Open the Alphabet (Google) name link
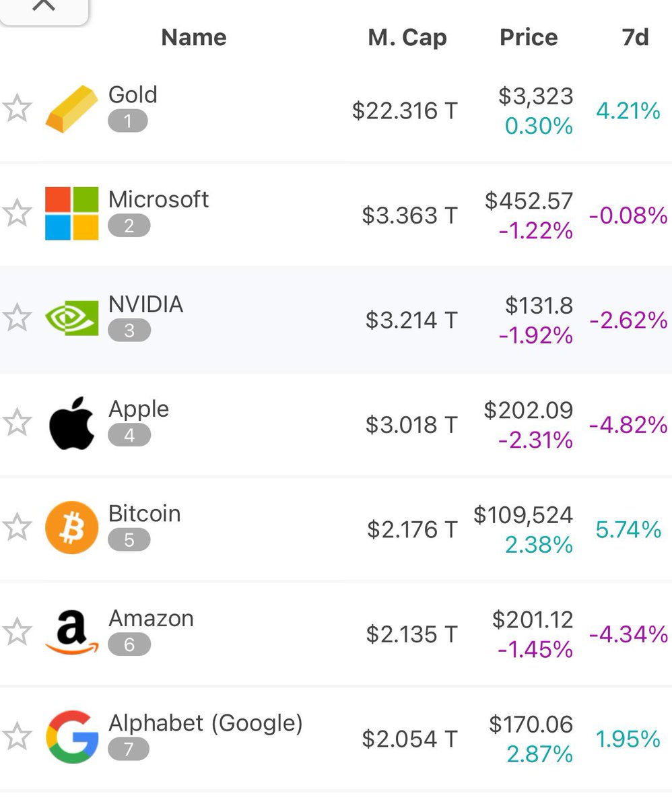Image resolution: width=672 pixels, height=808 pixels. tap(205, 723)
